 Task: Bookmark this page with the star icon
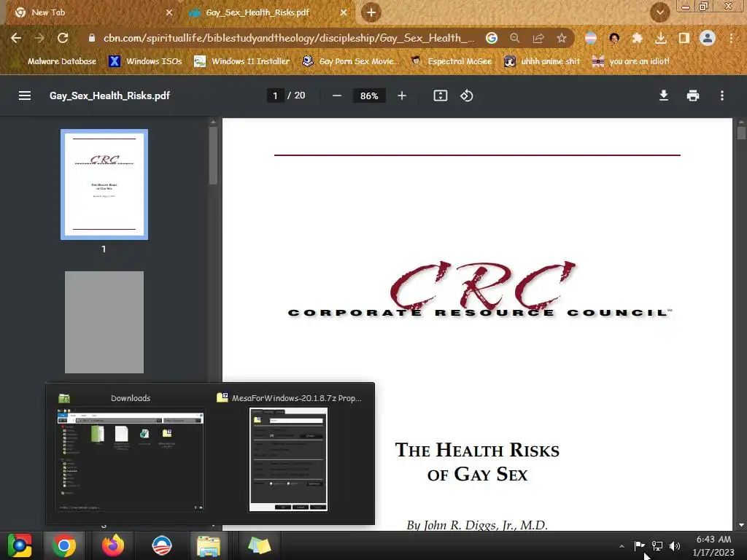562,38
